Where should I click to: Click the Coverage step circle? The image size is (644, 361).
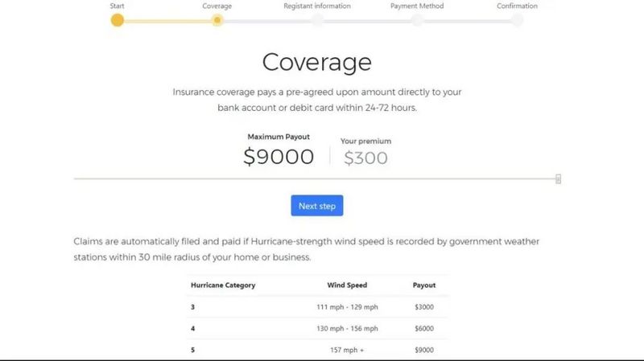217,20
